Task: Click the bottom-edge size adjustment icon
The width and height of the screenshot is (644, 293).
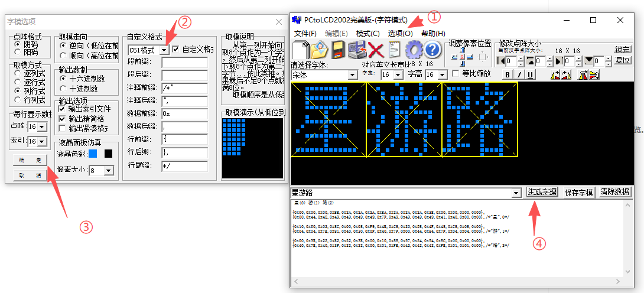Action: tap(589, 61)
